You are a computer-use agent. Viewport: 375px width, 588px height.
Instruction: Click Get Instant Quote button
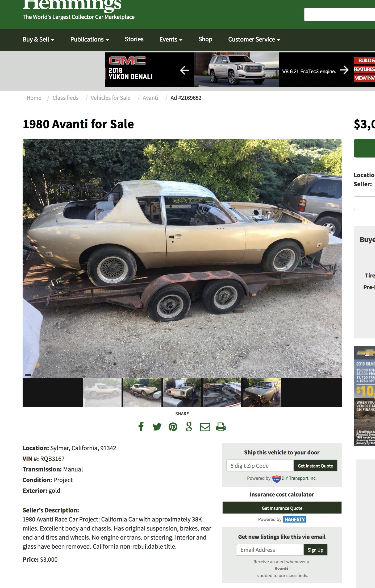click(x=315, y=466)
